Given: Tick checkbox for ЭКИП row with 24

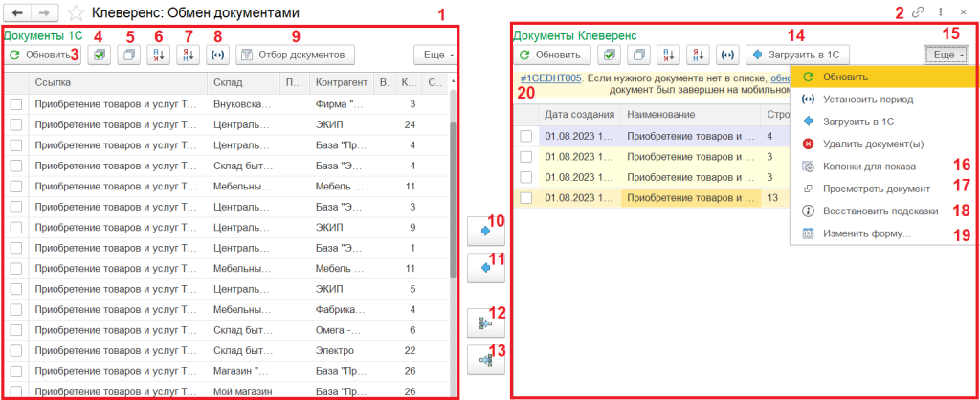Looking at the screenshot, I should (16, 123).
